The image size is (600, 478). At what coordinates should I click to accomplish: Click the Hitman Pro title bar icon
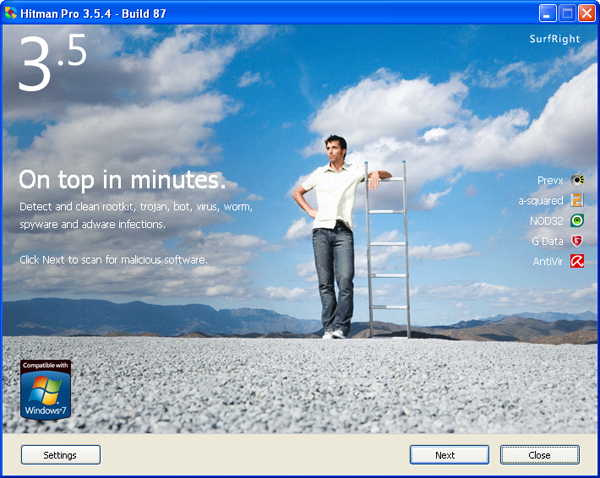click(11, 12)
